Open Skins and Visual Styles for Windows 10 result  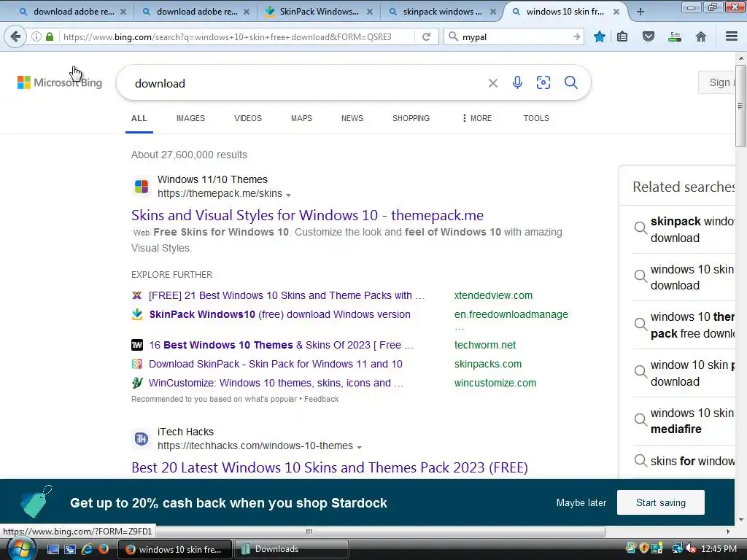(307, 215)
